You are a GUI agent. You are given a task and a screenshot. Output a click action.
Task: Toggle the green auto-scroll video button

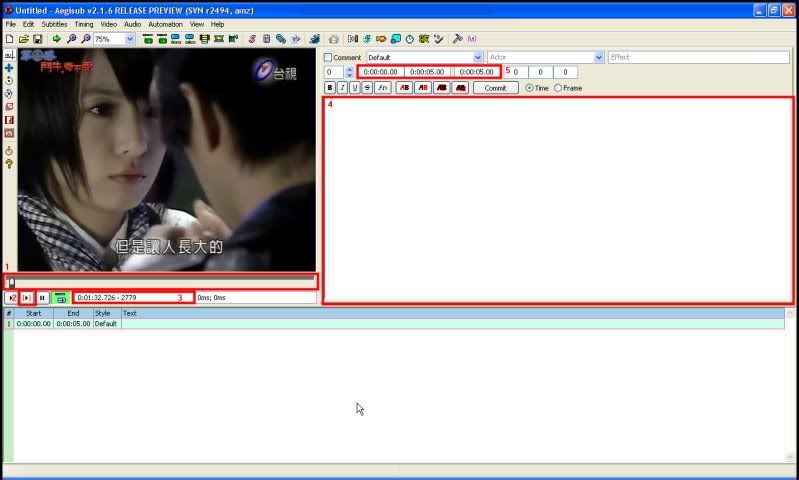[61, 298]
